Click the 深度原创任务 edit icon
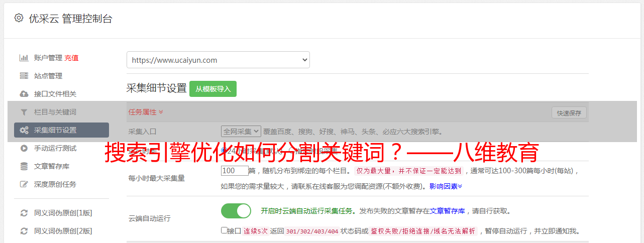Image resolution: width=644 pixels, height=243 pixels. [x=24, y=184]
